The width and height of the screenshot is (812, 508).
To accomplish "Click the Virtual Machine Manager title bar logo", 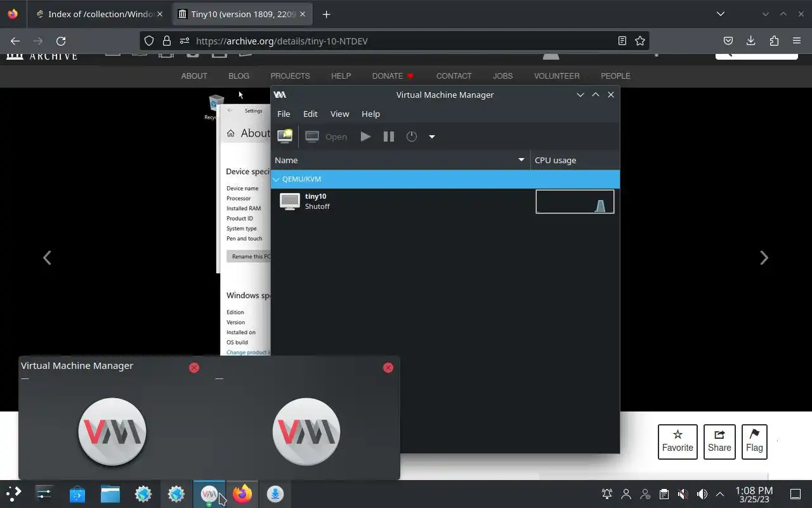I will click(x=280, y=95).
